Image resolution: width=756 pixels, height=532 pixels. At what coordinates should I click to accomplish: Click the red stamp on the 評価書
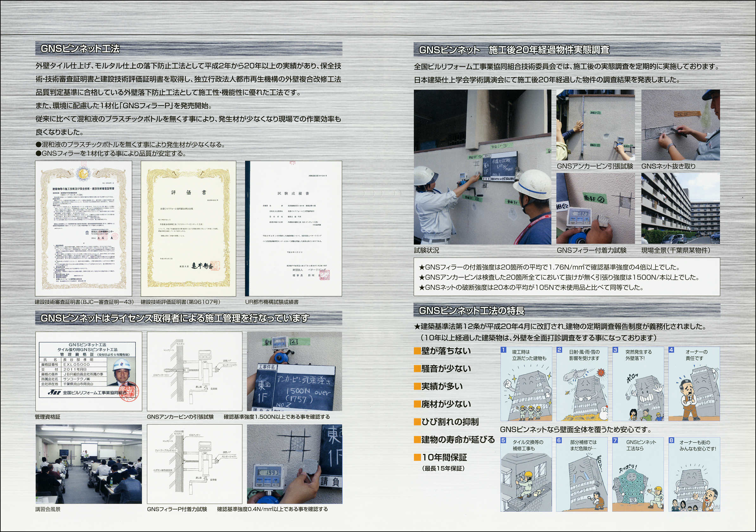215,265
